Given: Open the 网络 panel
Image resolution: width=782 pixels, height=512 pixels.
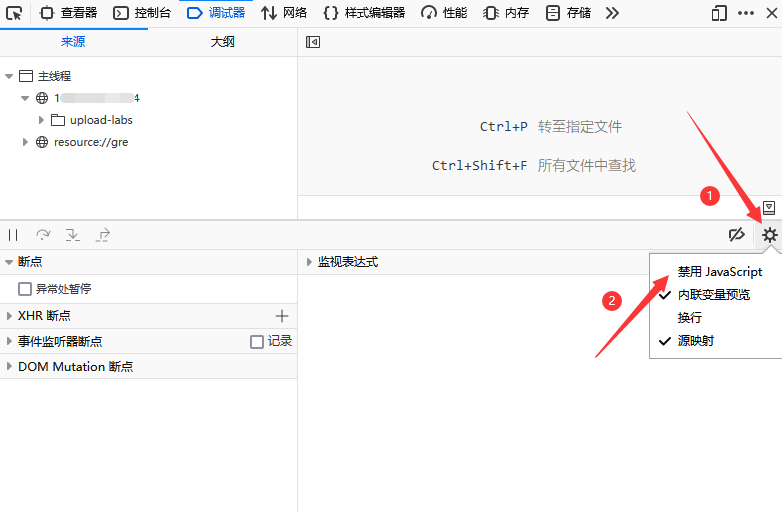Looking at the screenshot, I should point(284,13).
